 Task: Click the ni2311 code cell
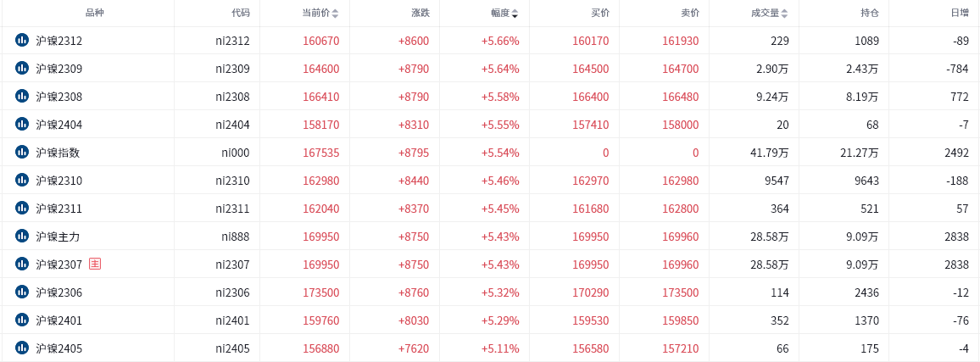coord(232,209)
